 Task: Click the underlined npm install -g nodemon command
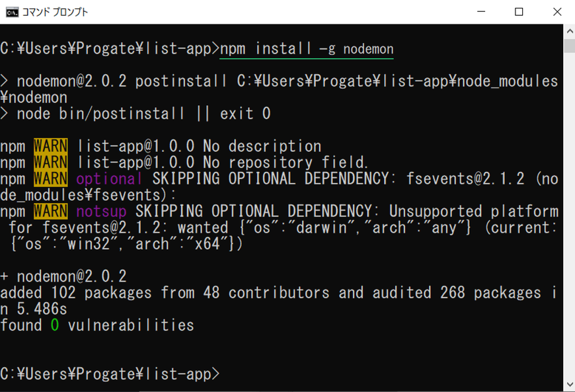307,49
